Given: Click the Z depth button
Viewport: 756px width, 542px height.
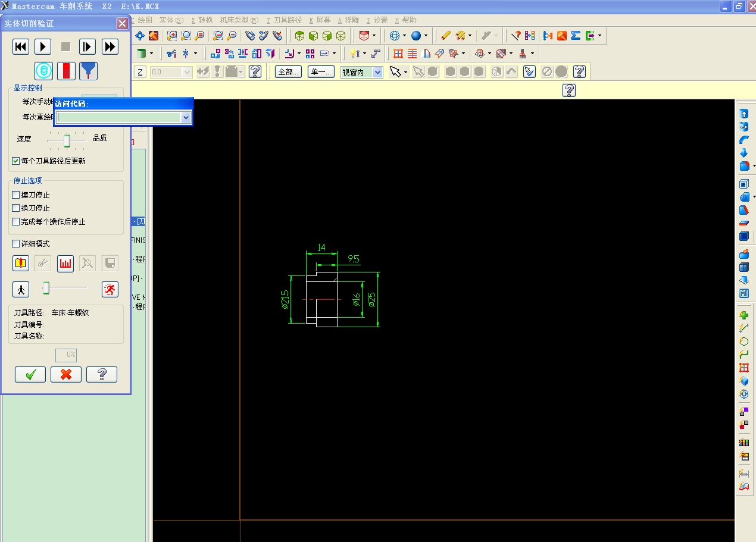Looking at the screenshot, I should 140,72.
